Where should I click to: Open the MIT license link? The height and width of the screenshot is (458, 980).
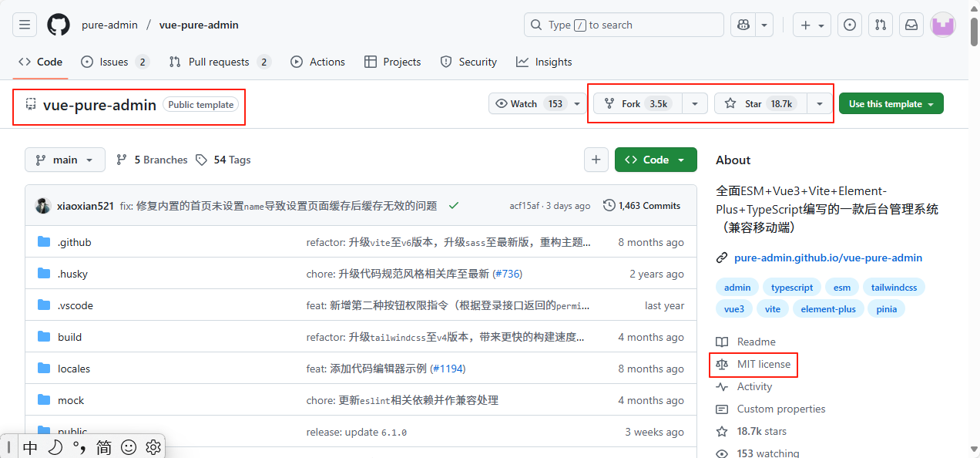pos(753,364)
